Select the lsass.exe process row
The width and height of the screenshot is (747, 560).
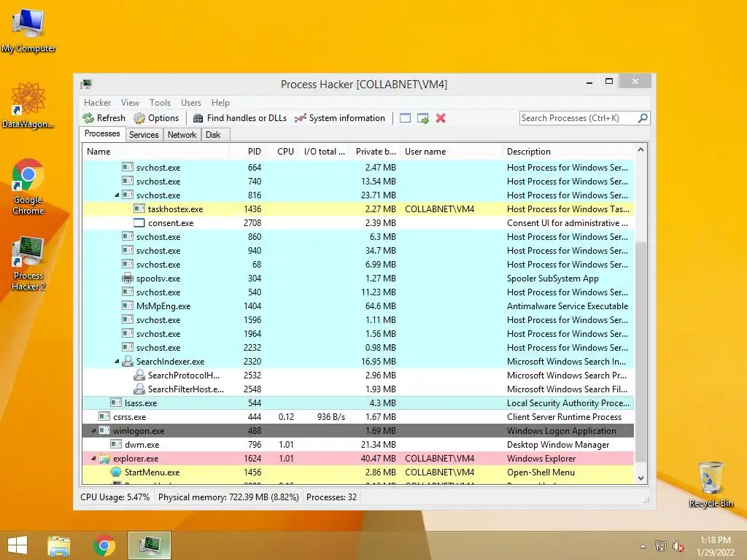pyautogui.click(x=358, y=402)
